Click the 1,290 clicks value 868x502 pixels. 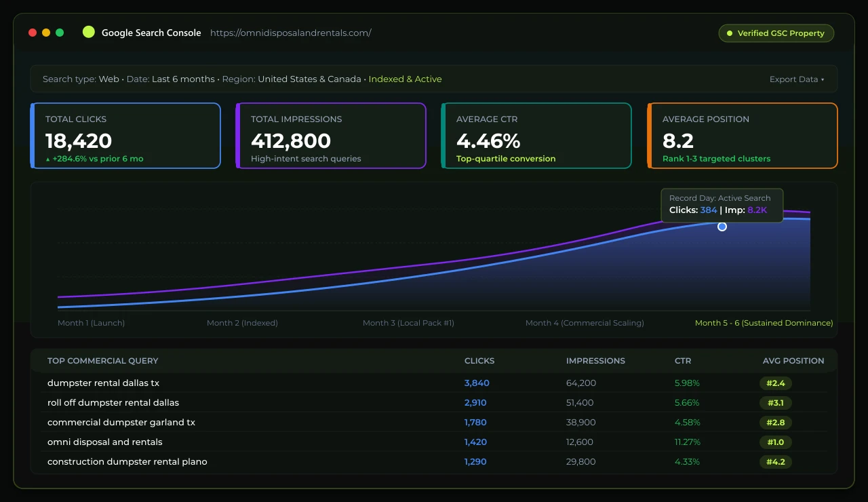pyautogui.click(x=475, y=462)
